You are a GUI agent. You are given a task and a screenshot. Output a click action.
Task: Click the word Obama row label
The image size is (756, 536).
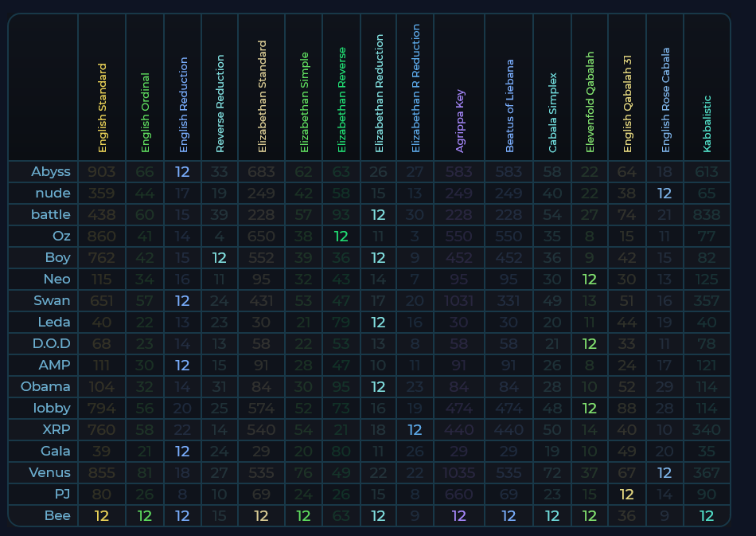point(50,386)
